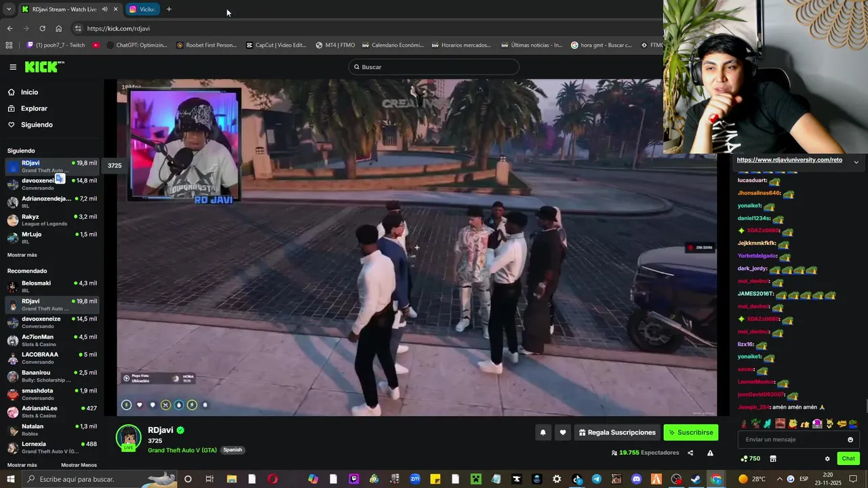
Task: Open the pooh7_7 Twitch bookmark
Action: point(56,45)
